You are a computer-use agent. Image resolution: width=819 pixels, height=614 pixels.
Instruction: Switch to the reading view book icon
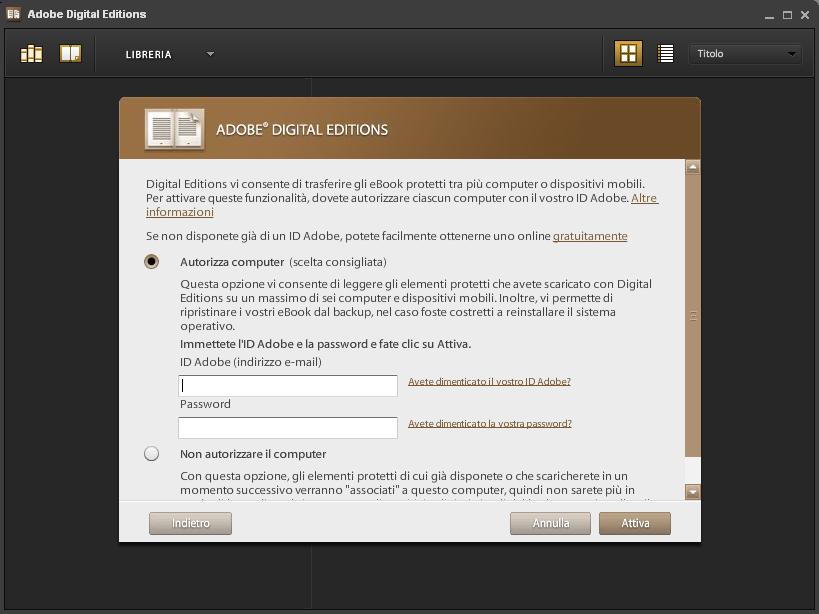click(x=71, y=54)
